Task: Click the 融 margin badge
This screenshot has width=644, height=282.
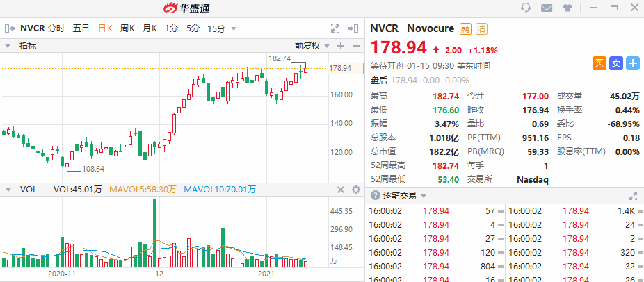Action: pyautogui.click(x=465, y=28)
